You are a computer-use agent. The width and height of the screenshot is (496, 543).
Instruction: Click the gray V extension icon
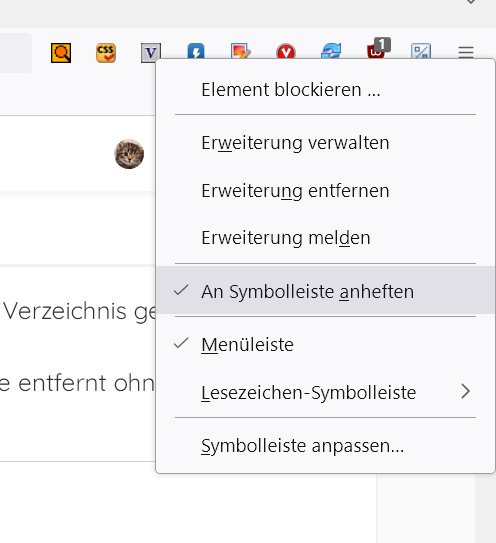151,52
